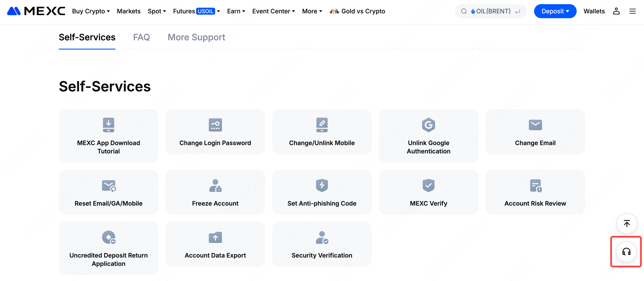
Task: Click the USOIL badge next to Futures
Action: pos(206,11)
